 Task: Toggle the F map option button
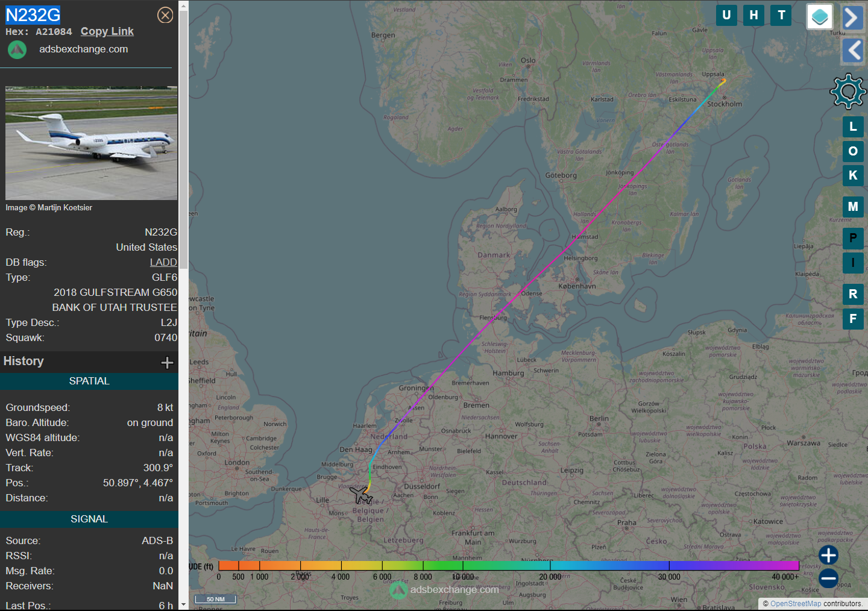[x=853, y=319]
